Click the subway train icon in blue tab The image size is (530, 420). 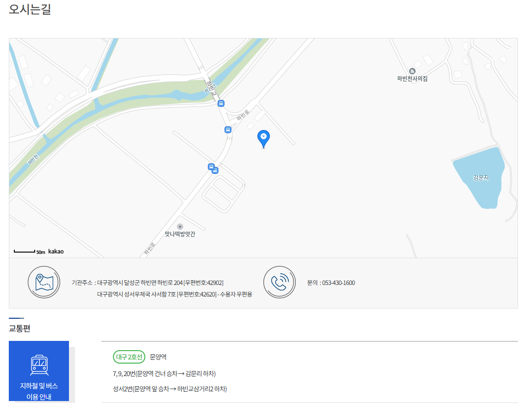point(39,365)
